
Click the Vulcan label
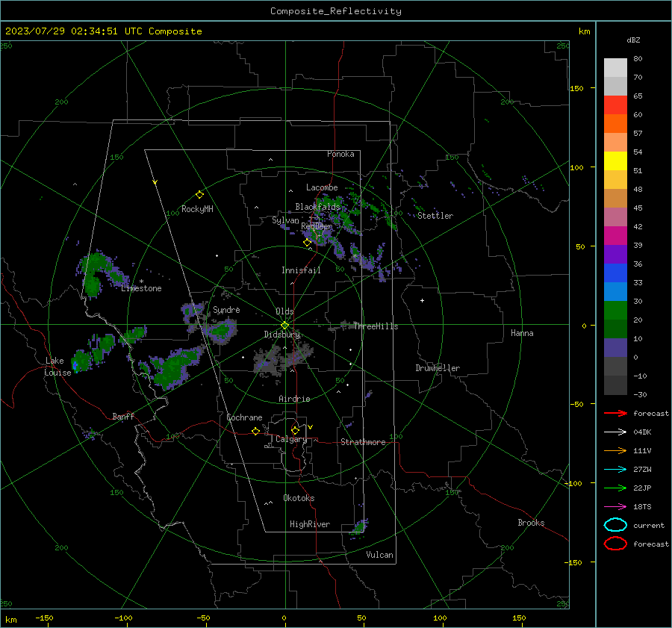click(x=379, y=555)
